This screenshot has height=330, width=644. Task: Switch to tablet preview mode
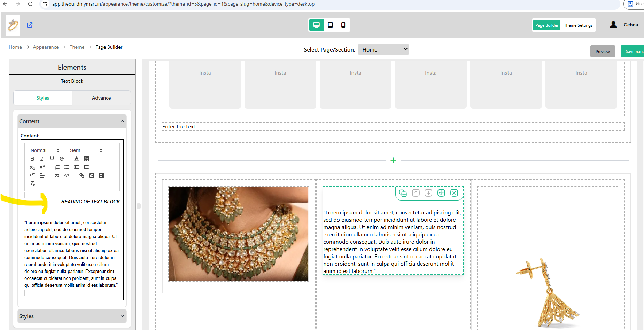click(x=331, y=25)
